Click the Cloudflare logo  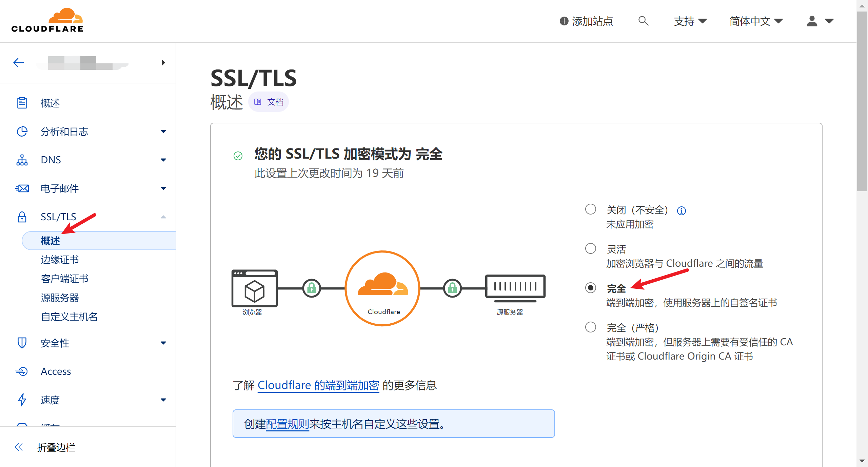47,20
